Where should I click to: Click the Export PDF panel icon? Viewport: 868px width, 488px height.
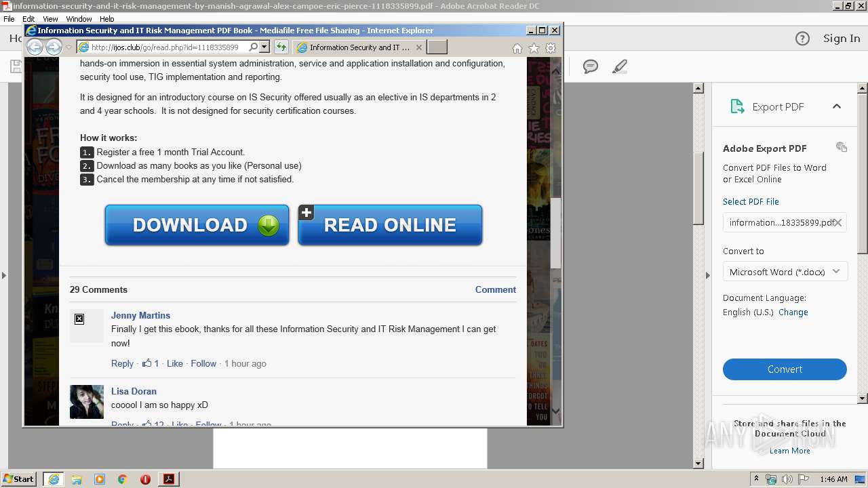click(737, 106)
